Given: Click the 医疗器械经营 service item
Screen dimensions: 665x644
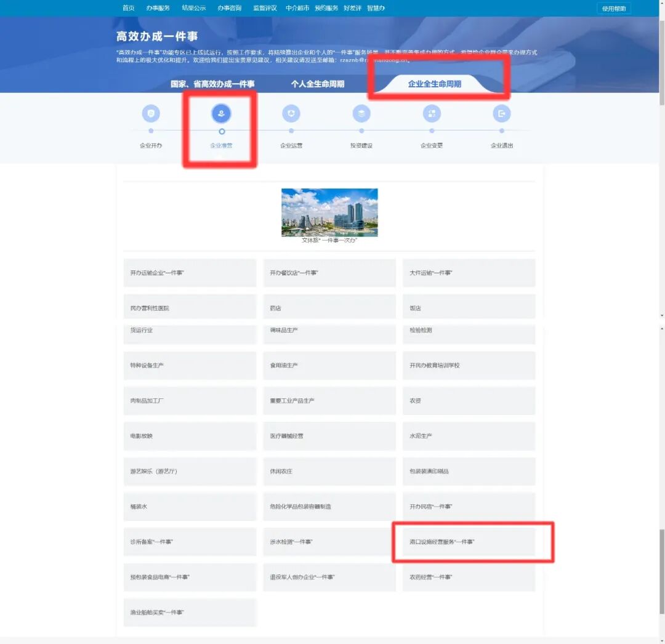Looking at the screenshot, I should (x=329, y=436).
